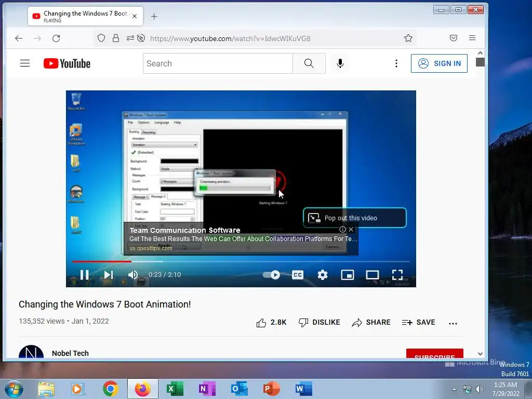Subscribe to the channel
Screen dimensions: 532x399
coord(435,353)
